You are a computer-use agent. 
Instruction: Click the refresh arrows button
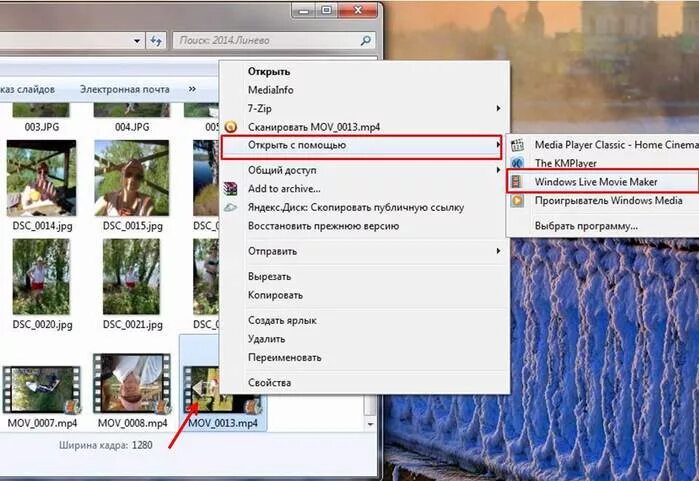(x=156, y=41)
